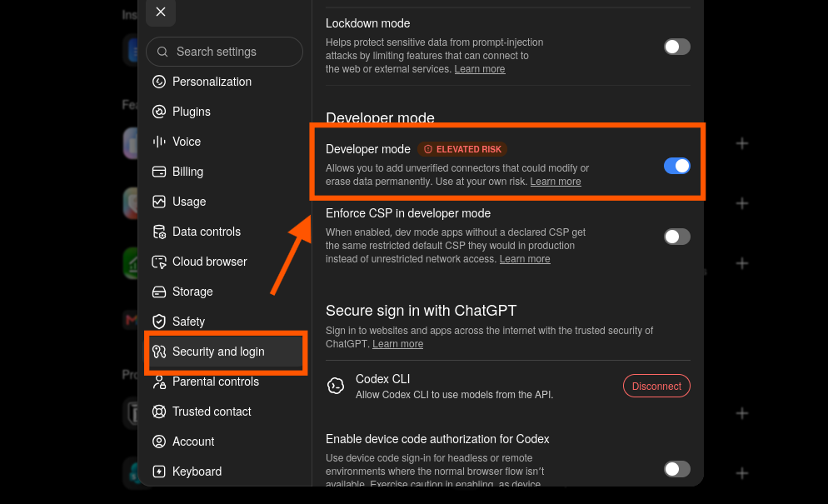Open Learn more link for Developer mode
The height and width of the screenshot is (504, 828).
pyautogui.click(x=556, y=182)
